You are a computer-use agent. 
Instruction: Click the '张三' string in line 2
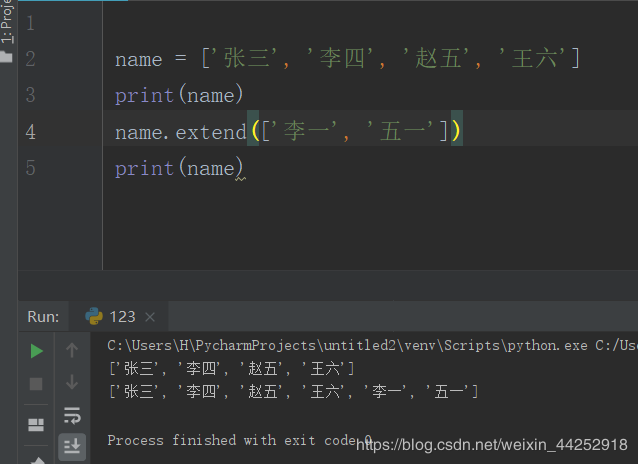pos(246,58)
